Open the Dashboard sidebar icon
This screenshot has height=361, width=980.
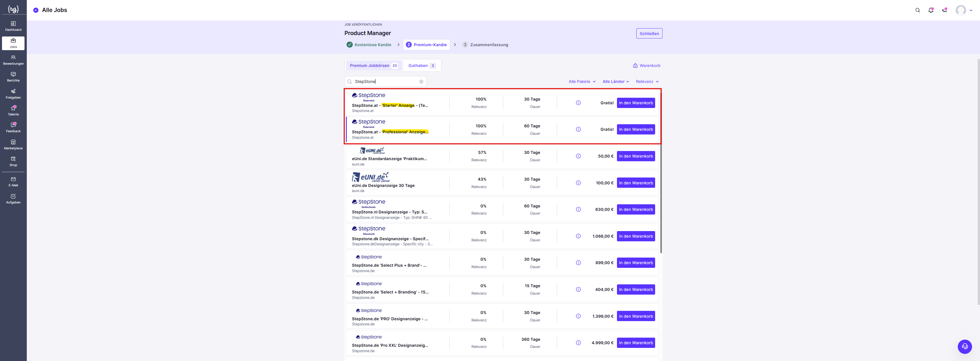pos(13,26)
